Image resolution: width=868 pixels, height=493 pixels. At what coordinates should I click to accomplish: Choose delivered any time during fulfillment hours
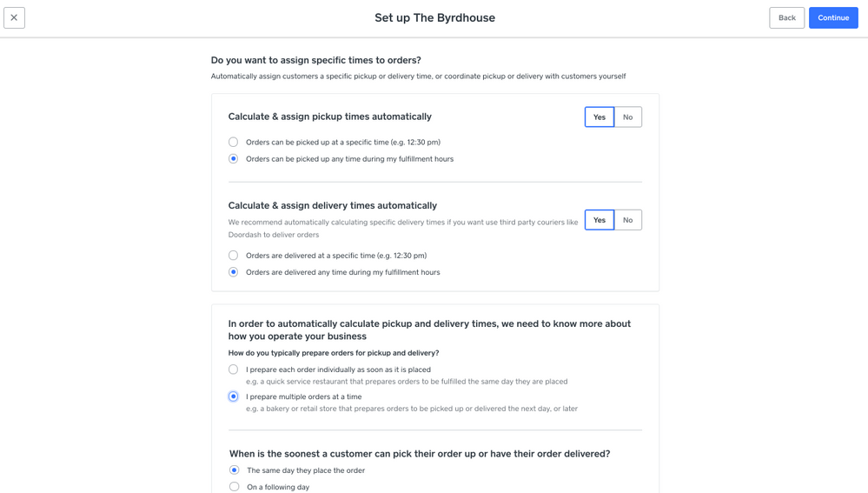pos(233,272)
